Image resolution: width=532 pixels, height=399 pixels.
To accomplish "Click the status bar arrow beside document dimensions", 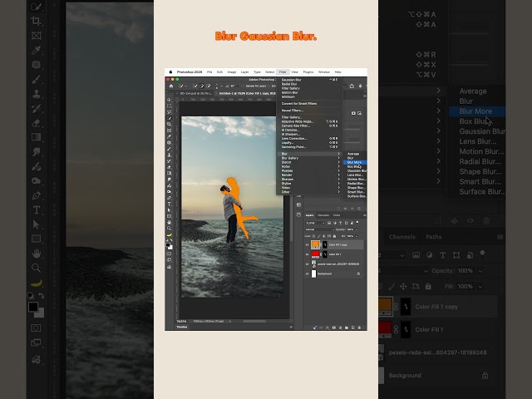I will point(230,321).
